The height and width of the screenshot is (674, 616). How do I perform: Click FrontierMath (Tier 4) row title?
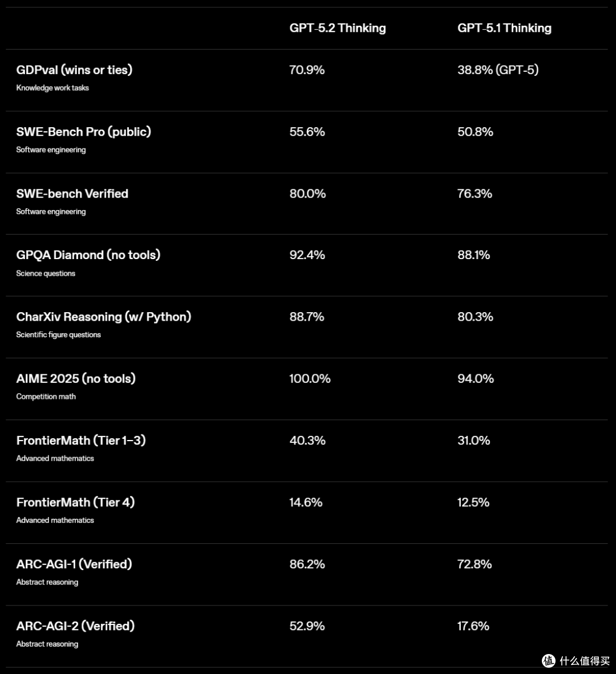click(x=76, y=502)
